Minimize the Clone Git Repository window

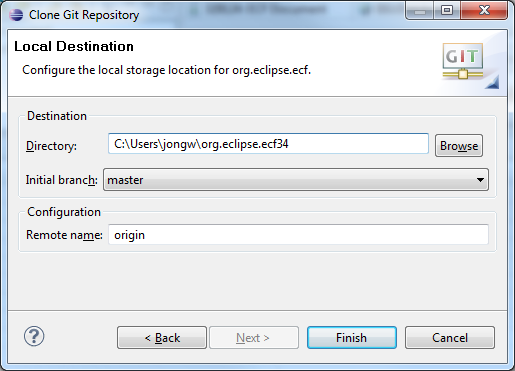coord(420,11)
